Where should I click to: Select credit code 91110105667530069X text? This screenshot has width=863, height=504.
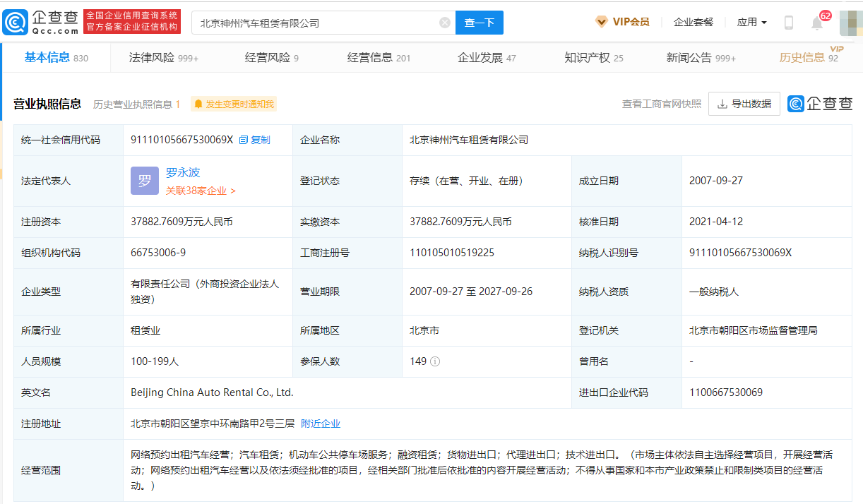coord(181,140)
